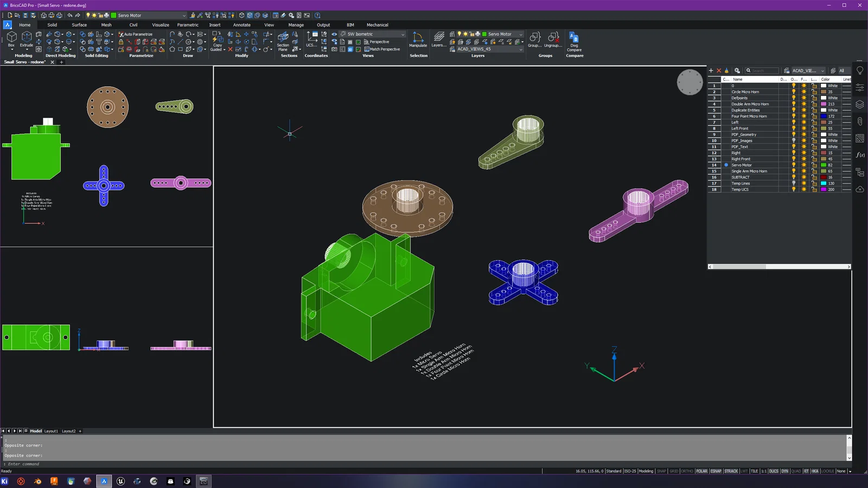Screen dimensions: 868x488
Task: Click the Perspective view button
Action: (x=376, y=42)
